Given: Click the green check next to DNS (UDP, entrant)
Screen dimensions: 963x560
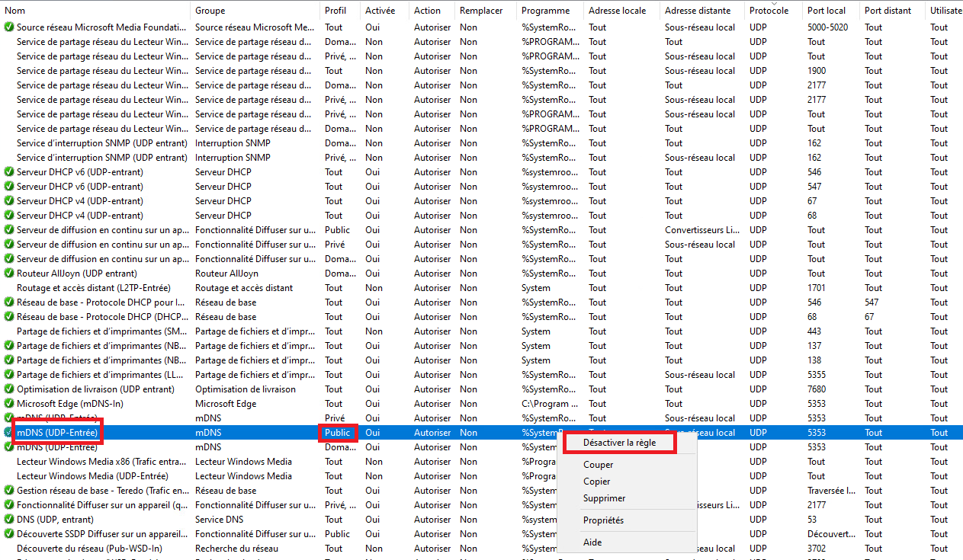Looking at the screenshot, I should tap(9, 520).
